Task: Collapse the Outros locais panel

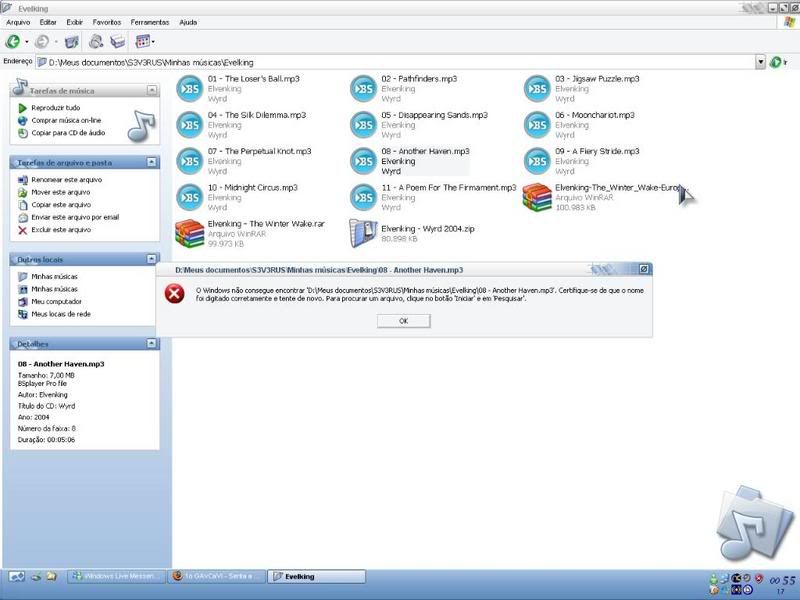Action: coord(152,259)
